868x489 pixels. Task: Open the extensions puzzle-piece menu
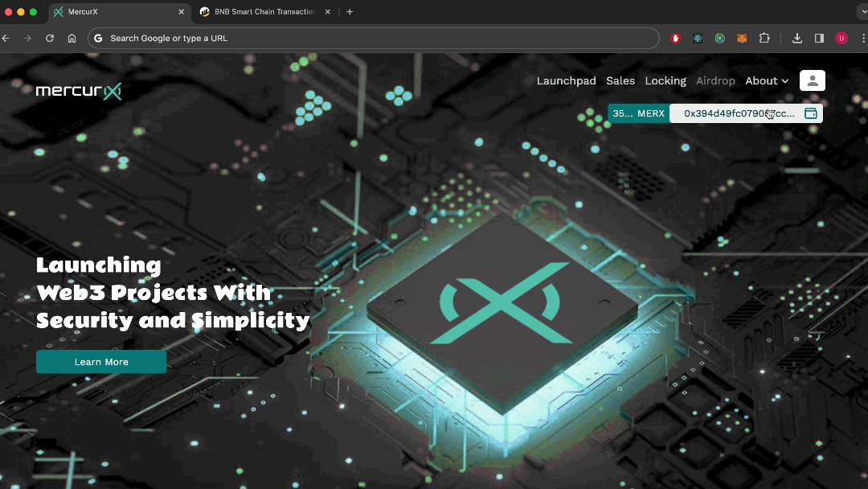click(x=764, y=39)
